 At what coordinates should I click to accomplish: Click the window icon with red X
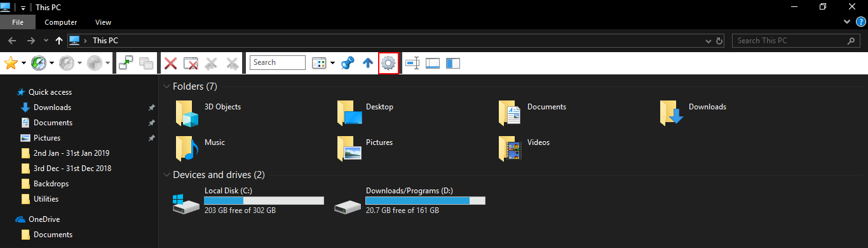[191, 63]
